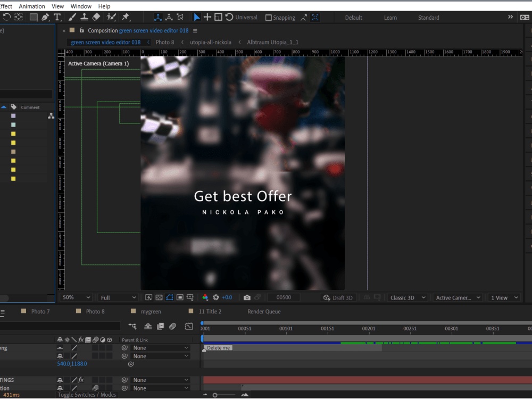Screen dimensions: 532x399
Task: Enable the Snapping checkbox
Action: coord(268,18)
